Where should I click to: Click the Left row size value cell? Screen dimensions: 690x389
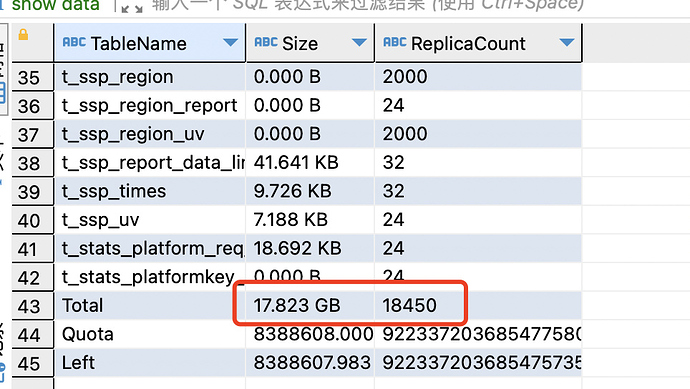pos(310,363)
